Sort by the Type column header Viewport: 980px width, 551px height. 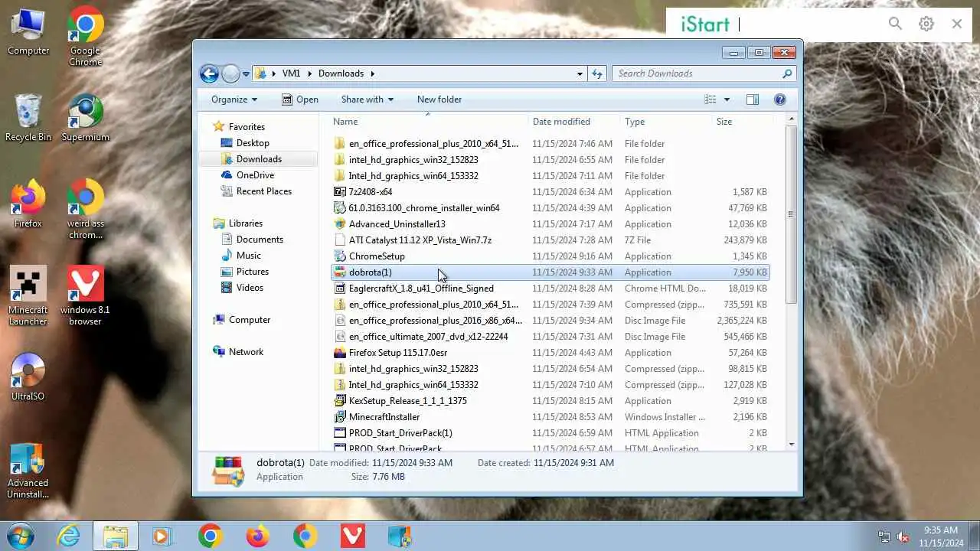pyautogui.click(x=665, y=122)
